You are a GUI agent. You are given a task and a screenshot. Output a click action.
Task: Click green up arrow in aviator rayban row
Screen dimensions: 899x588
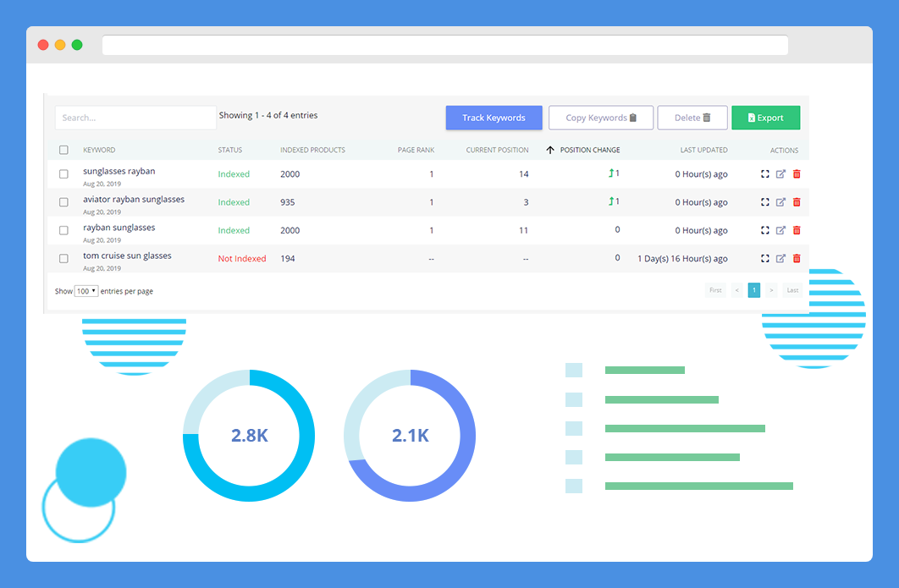[611, 201]
